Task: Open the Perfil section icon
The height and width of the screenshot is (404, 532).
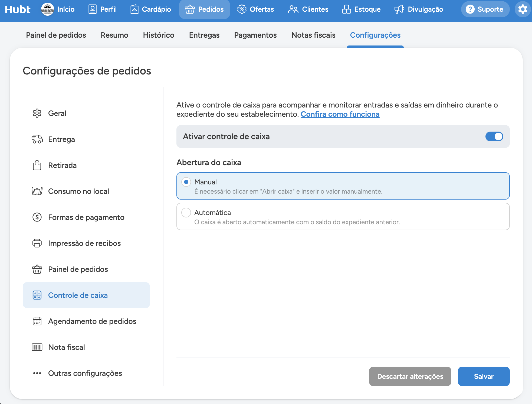Action: coord(93,9)
